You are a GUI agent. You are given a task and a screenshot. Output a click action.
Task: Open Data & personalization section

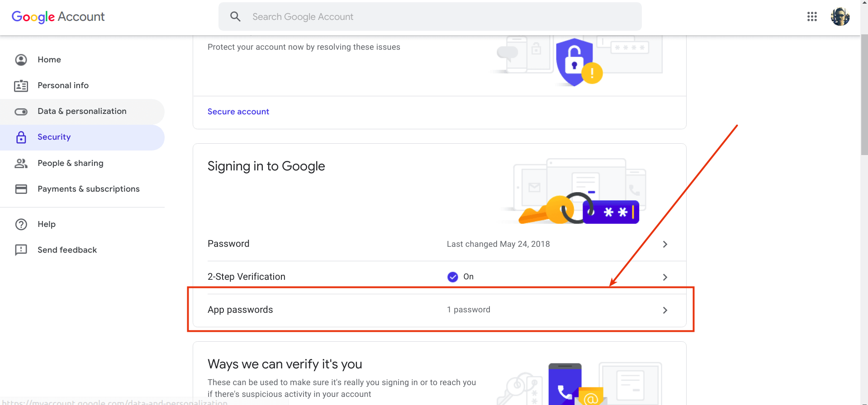pyautogui.click(x=82, y=112)
